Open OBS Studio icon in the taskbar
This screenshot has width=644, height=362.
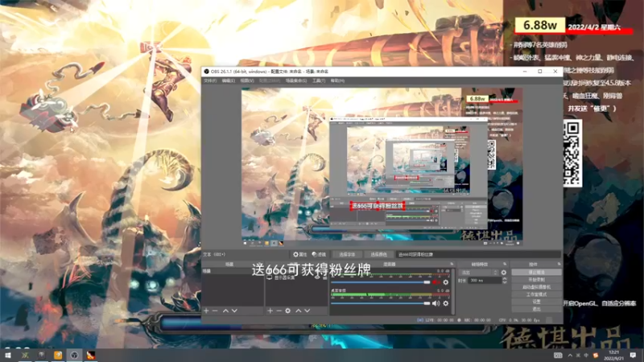tap(74, 355)
